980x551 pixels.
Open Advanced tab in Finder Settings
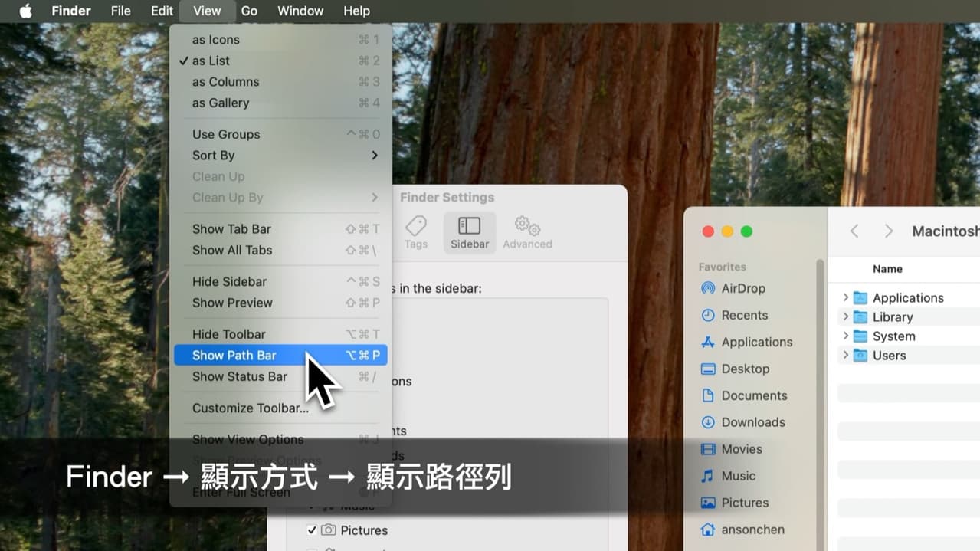pos(527,232)
